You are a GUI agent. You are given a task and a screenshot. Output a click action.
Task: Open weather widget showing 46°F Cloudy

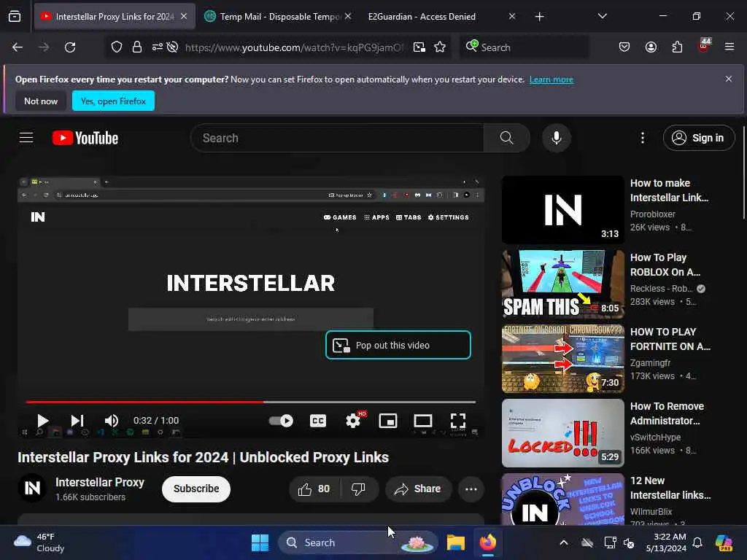(39, 542)
